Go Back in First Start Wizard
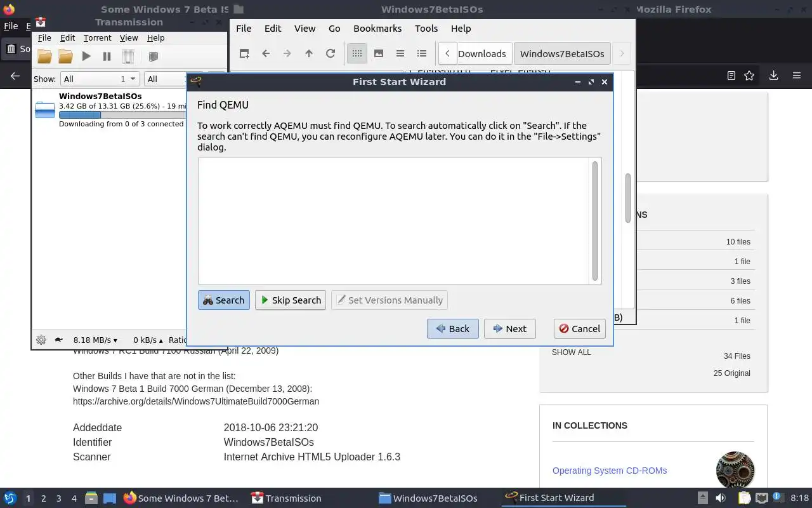The width and height of the screenshot is (812, 508). click(x=453, y=329)
